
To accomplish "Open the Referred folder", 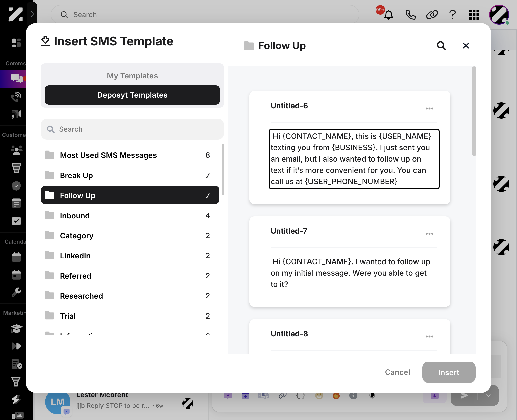I will 130,276.
